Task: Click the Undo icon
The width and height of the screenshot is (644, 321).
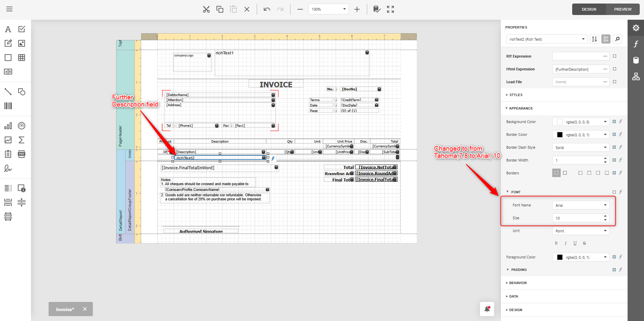Action: tap(266, 9)
